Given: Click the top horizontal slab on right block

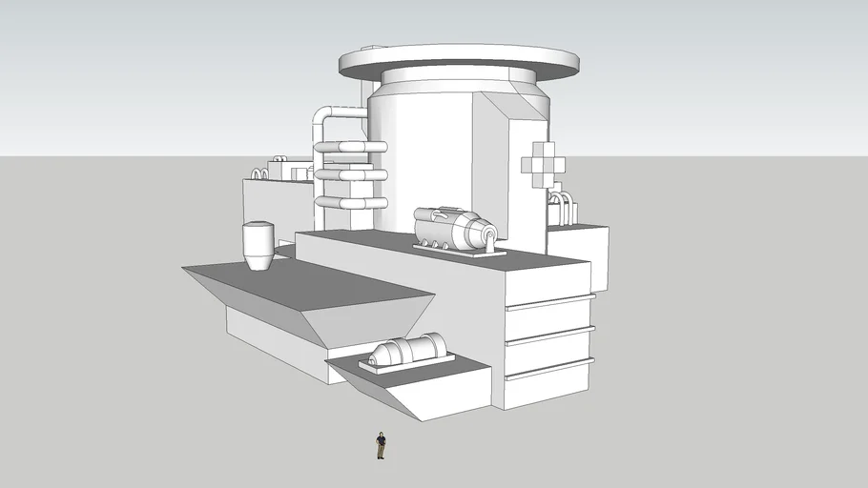Looking at the screenshot, I should coord(549,302).
